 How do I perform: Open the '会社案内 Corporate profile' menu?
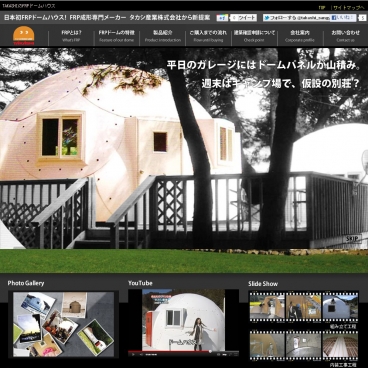click(x=300, y=36)
